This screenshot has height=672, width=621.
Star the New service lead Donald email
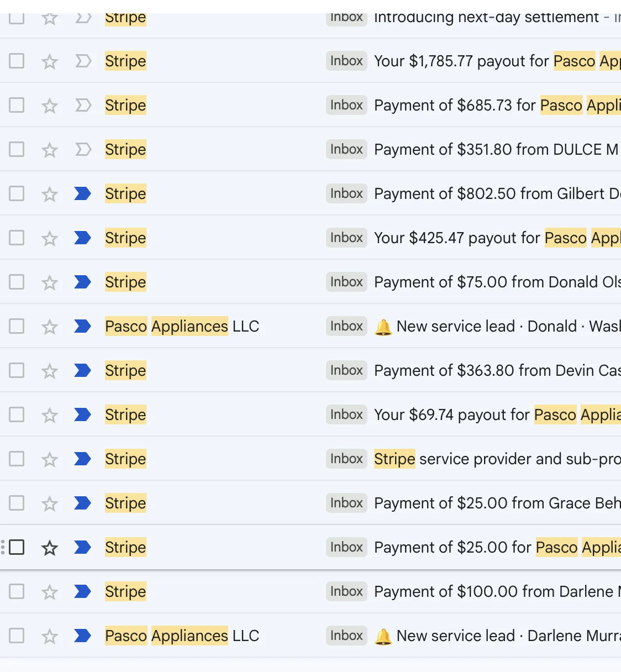[x=50, y=327]
